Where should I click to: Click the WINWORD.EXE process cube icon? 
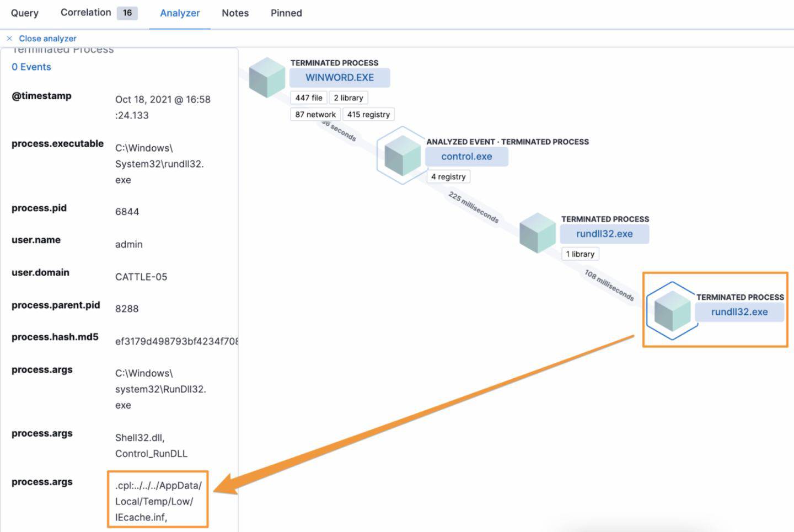pyautogui.click(x=267, y=78)
